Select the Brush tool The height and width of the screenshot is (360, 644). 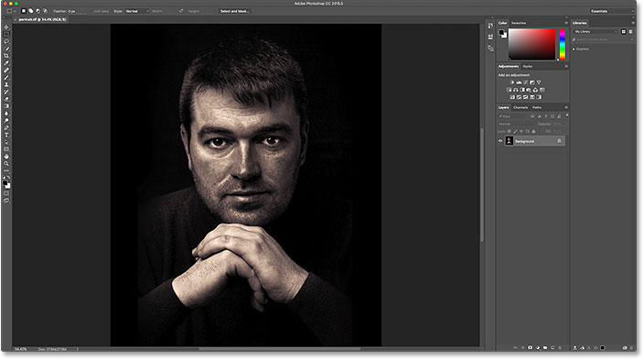coord(6,77)
